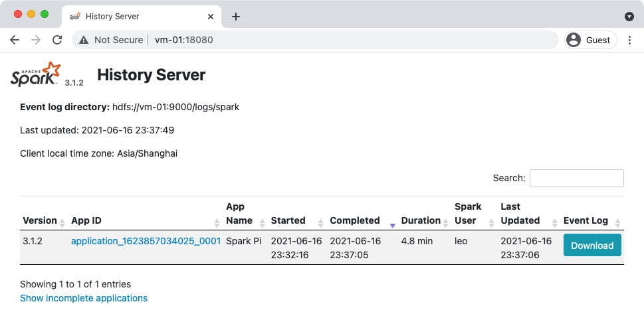Reload the History Server page
644x310 pixels.
pos(57,40)
